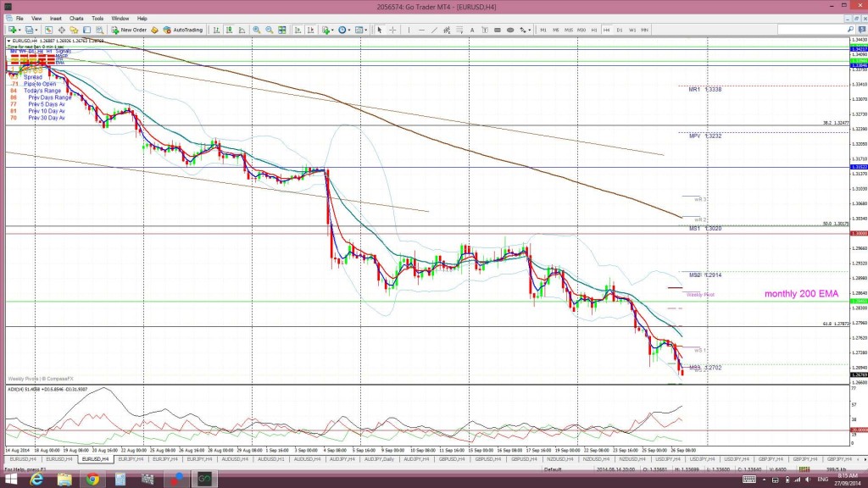Open the chat notifications icon

(862, 30)
